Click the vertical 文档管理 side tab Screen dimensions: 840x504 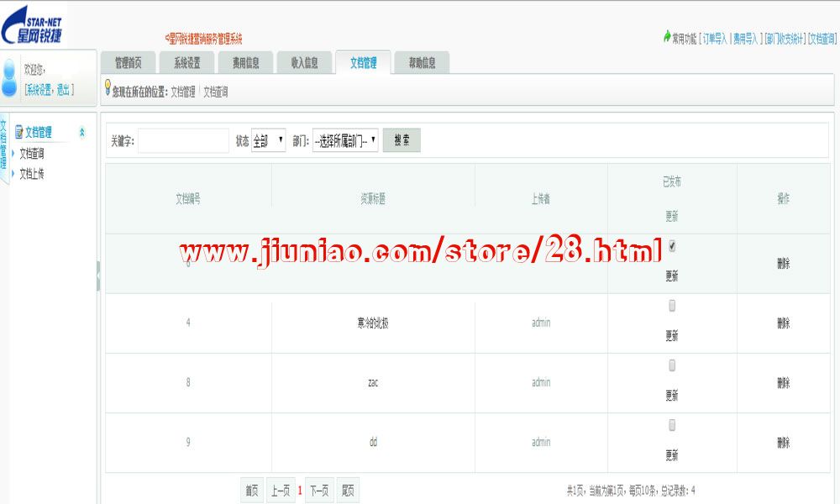3,147
